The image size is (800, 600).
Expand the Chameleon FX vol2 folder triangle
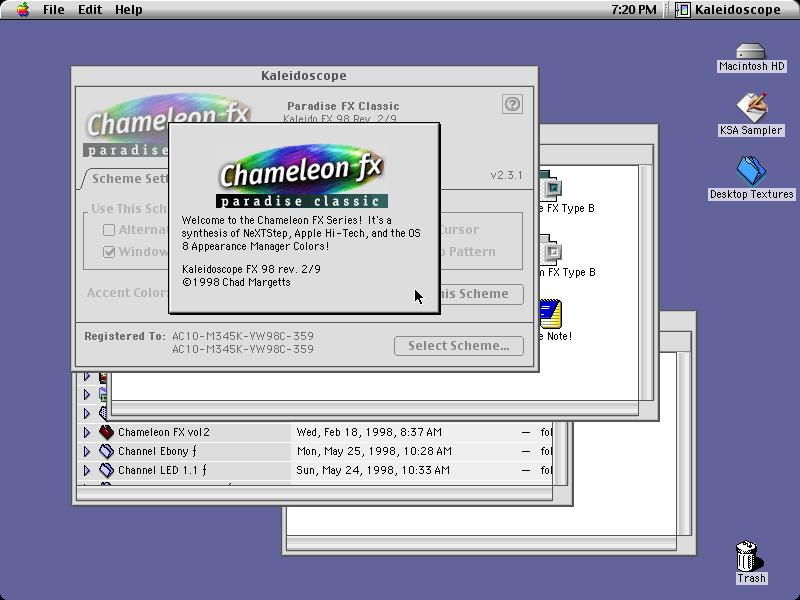point(87,432)
